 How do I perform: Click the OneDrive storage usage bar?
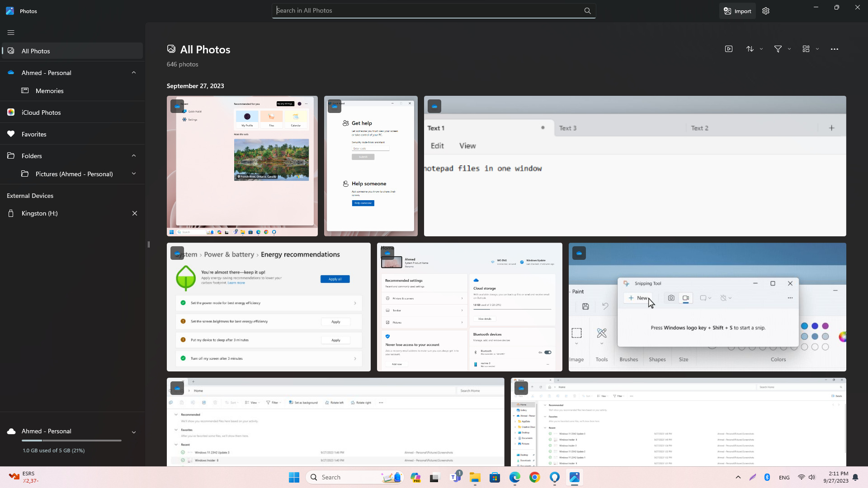(x=71, y=441)
